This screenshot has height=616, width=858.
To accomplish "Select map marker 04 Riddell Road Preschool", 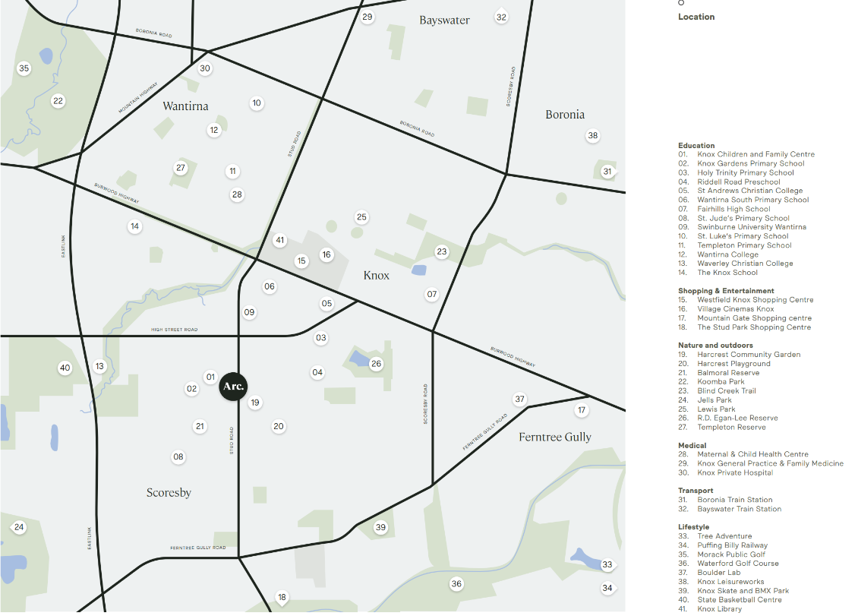I will coord(317,372).
